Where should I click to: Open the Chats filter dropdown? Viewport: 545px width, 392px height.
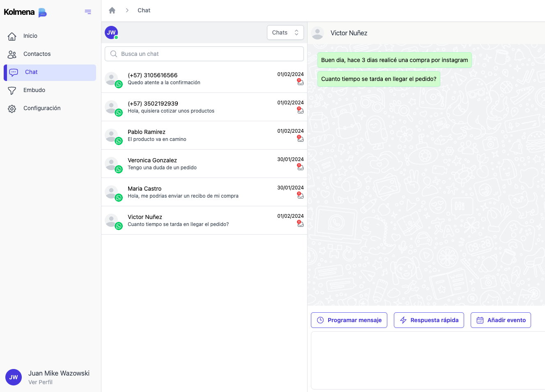(285, 32)
